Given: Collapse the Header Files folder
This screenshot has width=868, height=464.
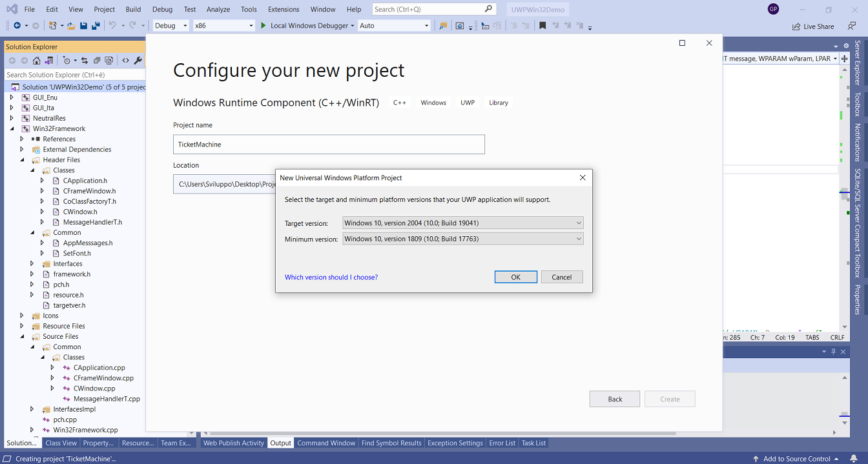Looking at the screenshot, I should tap(22, 159).
